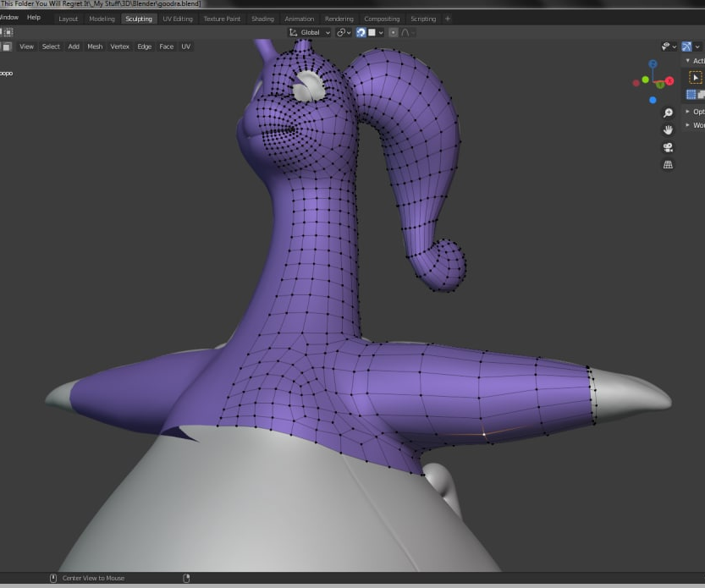This screenshot has width=705, height=588.
Task: Click the green Y axis gizmo circle
Action: click(x=645, y=80)
